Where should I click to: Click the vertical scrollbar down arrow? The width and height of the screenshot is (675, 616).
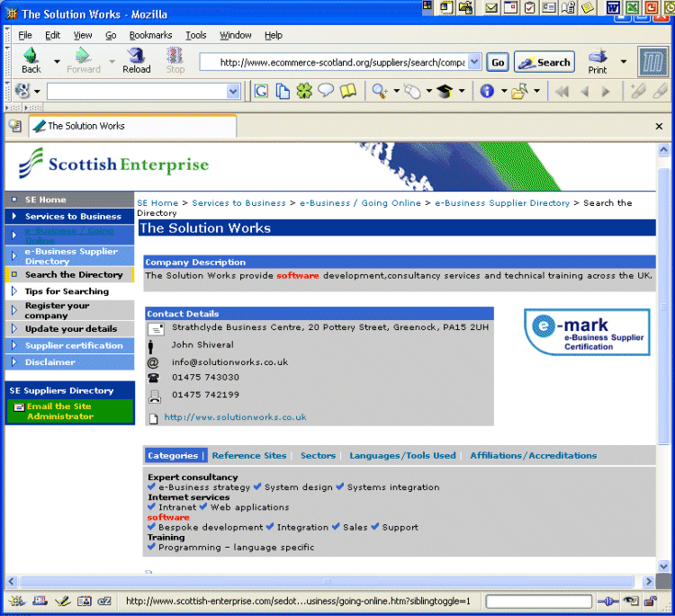tap(663, 567)
